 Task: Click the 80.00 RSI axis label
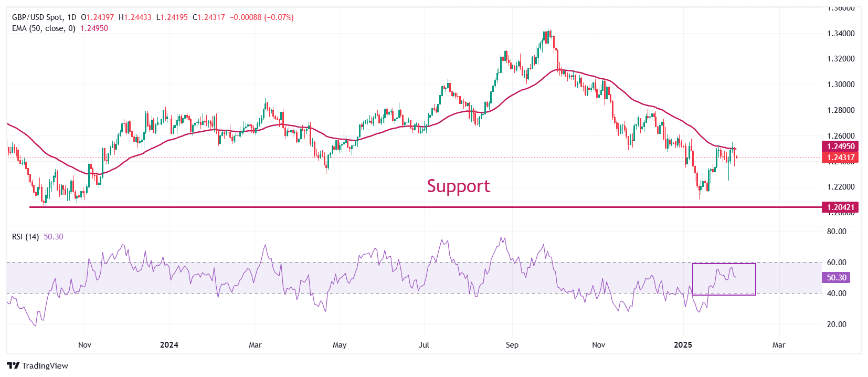(x=837, y=232)
